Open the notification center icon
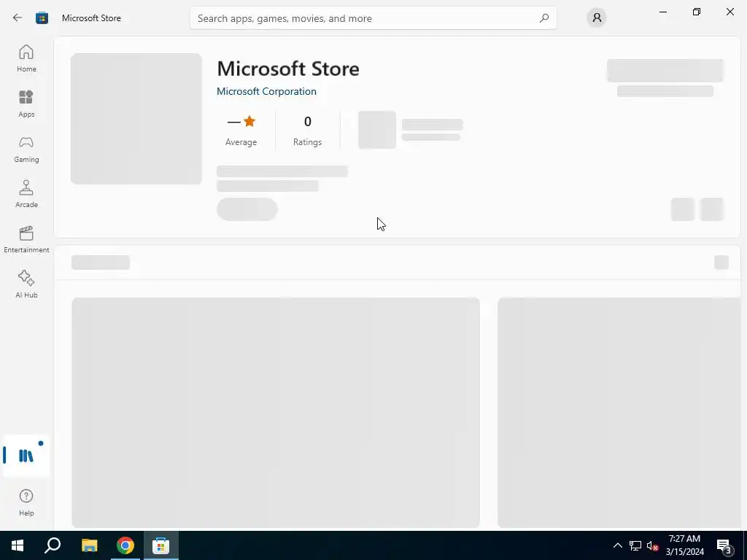Viewport: 747px width, 560px height. tap(724, 545)
